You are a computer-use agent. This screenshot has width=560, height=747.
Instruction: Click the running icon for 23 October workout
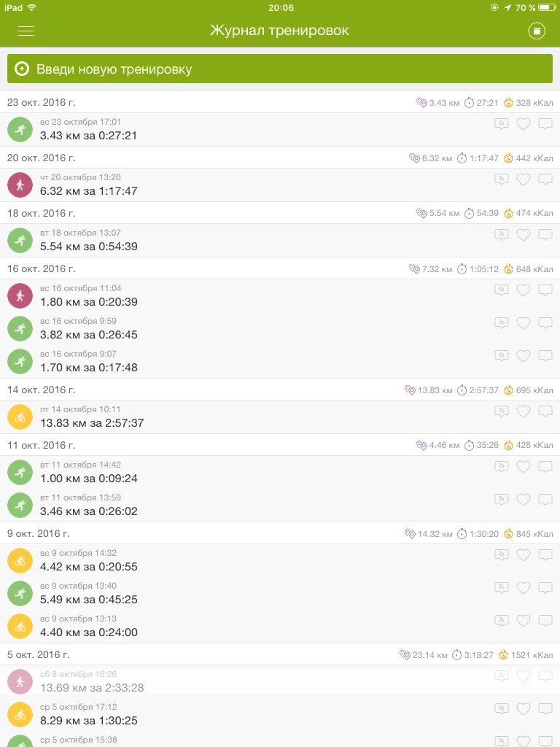20,129
